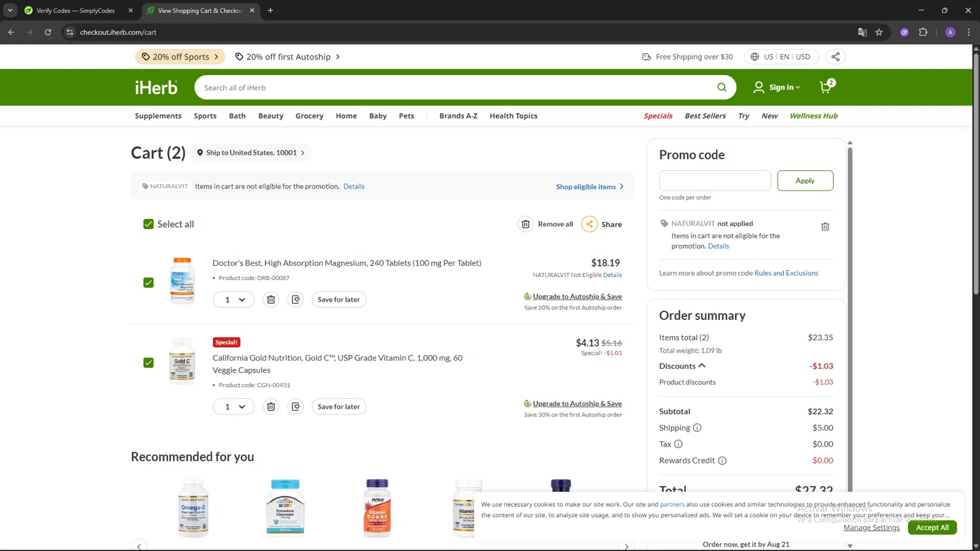Image resolution: width=980 pixels, height=551 pixels.
Task: Click Doctor's Best Magnesium product thumbnail
Action: pyautogui.click(x=182, y=281)
